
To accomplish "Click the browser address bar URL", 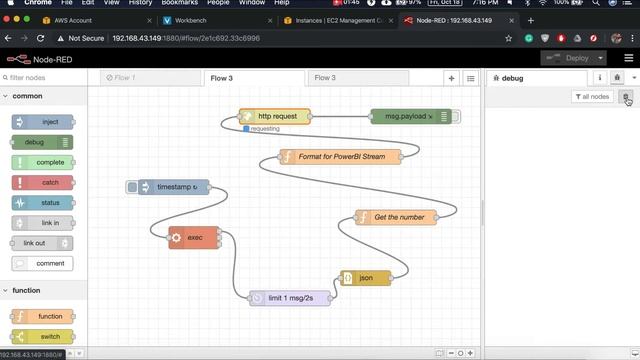I will coord(186,38).
